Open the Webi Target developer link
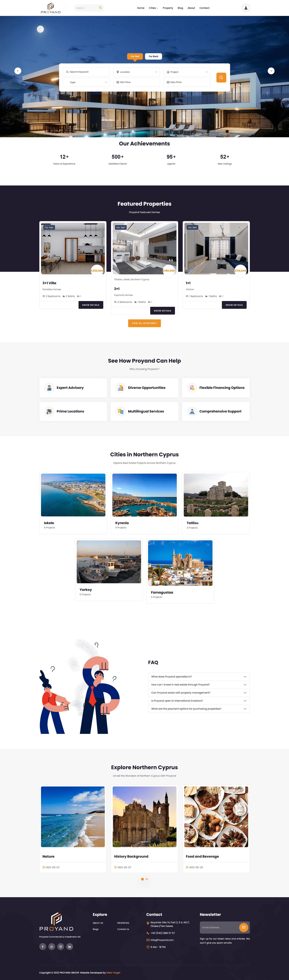The image size is (289, 980). pyautogui.click(x=113, y=973)
